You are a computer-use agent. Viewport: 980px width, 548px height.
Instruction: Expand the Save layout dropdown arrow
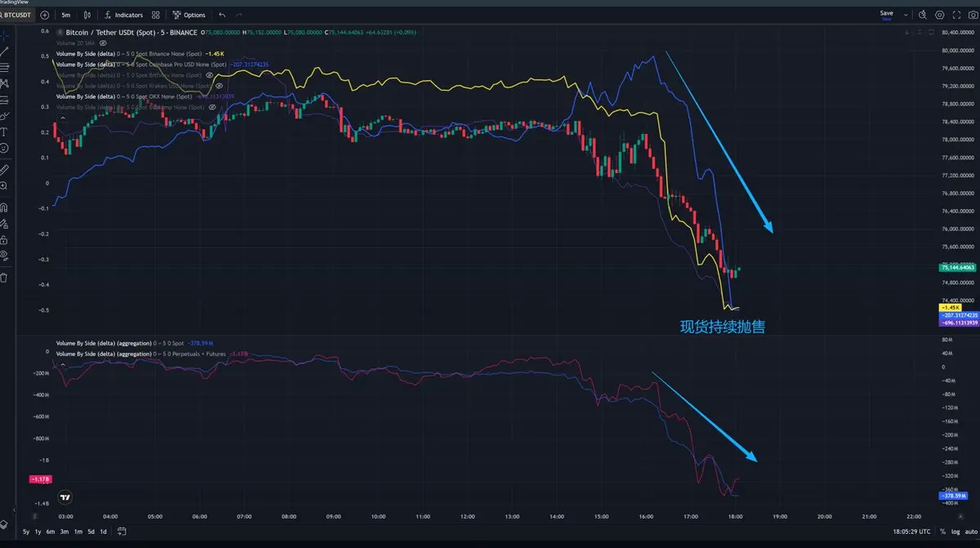coord(906,15)
